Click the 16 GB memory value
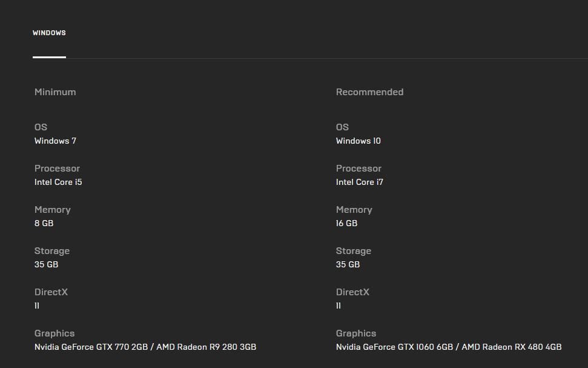 click(x=346, y=223)
